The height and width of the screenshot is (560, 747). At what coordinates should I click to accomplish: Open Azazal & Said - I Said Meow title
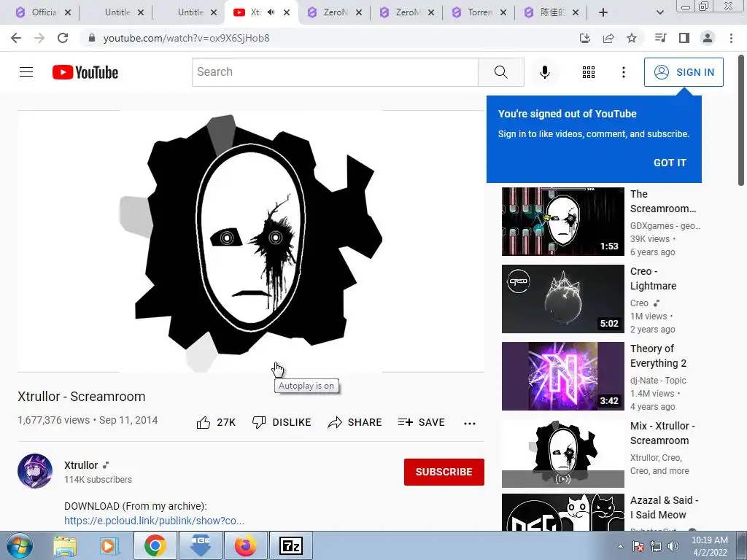click(x=664, y=507)
